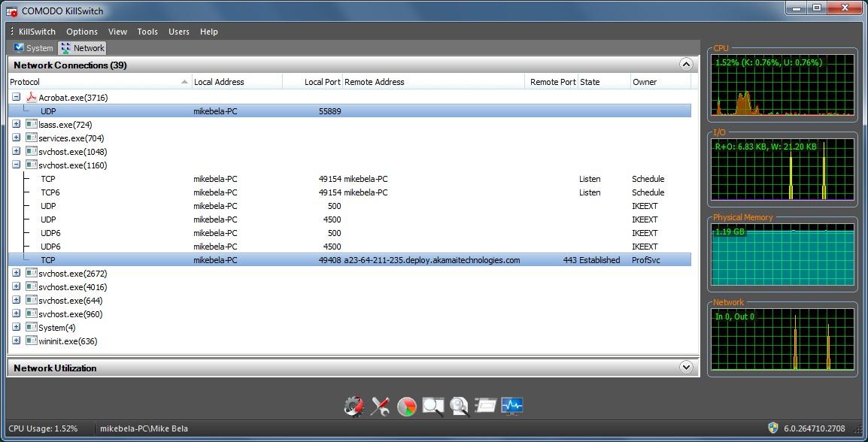Viewport: 868px width, 442px height.
Task: Click the svchost.exe(2672) process icon
Action: pos(32,274)
